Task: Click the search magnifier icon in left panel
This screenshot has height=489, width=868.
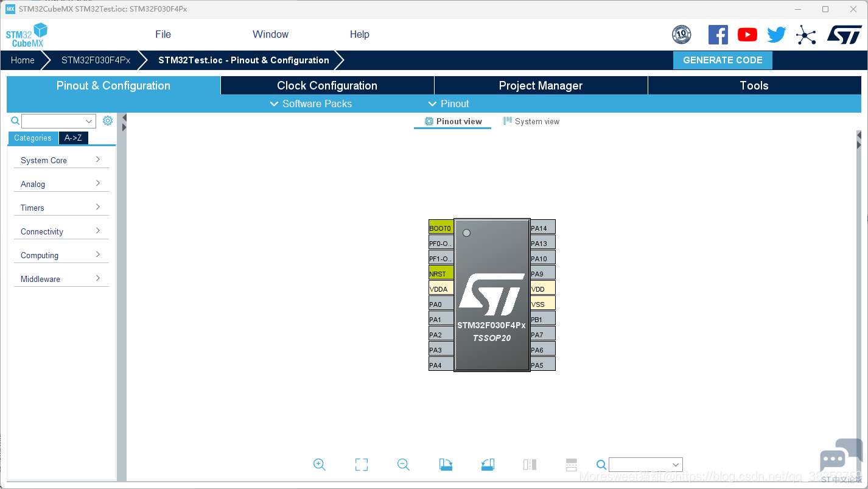Action: pyautogui.click(x=15, y=121)
